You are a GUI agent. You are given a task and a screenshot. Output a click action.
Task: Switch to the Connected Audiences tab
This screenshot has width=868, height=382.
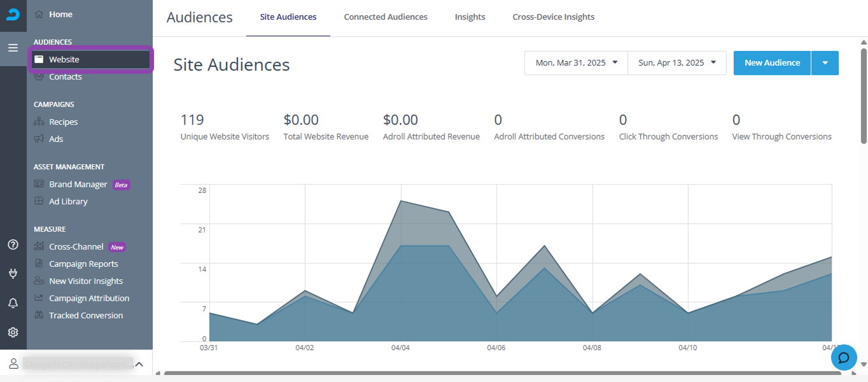click(x=386, y=17)
